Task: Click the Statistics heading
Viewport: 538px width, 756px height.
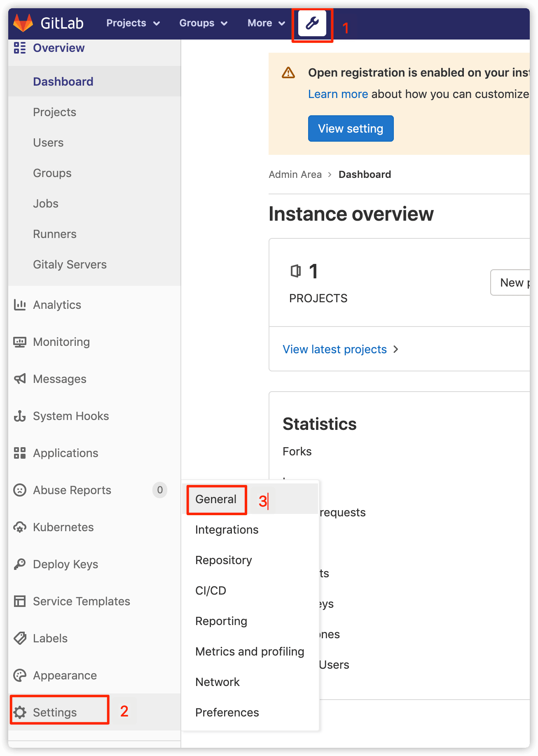Action: pos(320,424)
